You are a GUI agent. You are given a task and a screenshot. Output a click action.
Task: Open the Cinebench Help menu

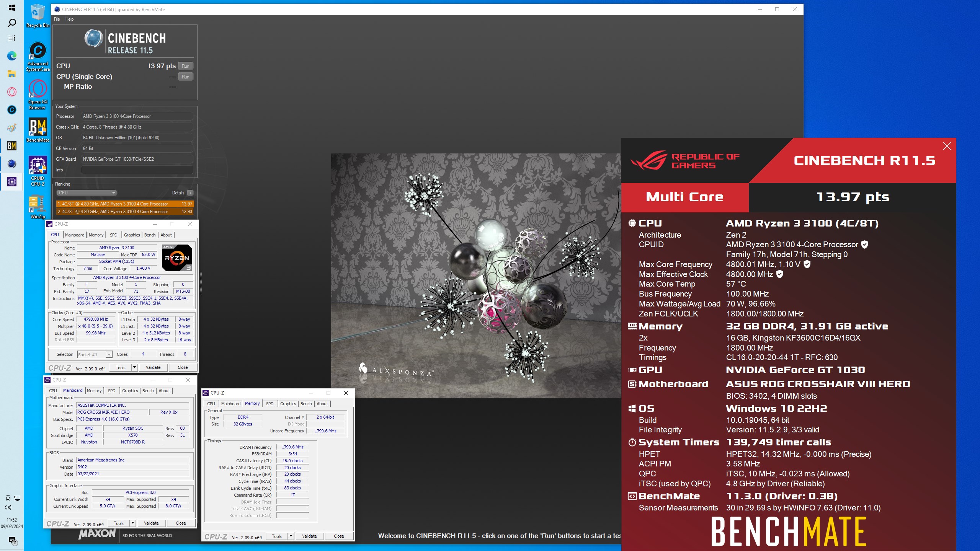[69, 19]
